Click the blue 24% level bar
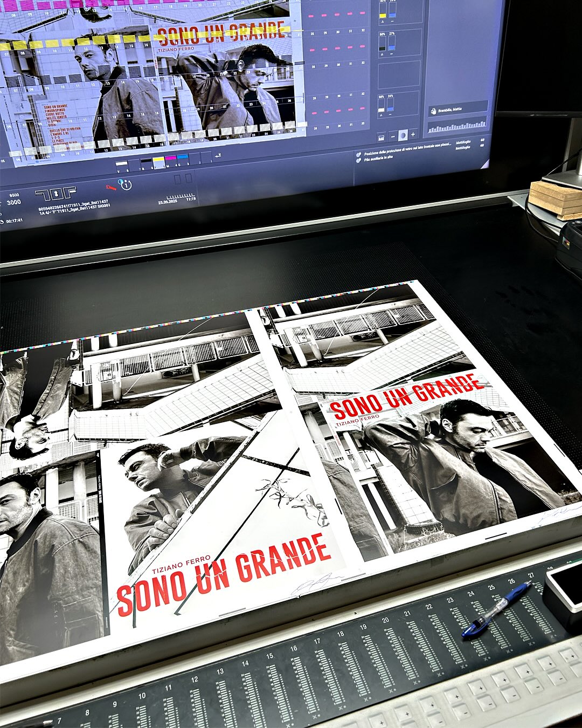 390,104
